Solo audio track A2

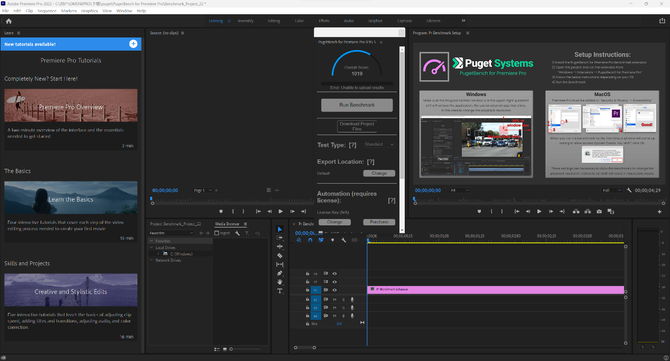coord(343,308)
